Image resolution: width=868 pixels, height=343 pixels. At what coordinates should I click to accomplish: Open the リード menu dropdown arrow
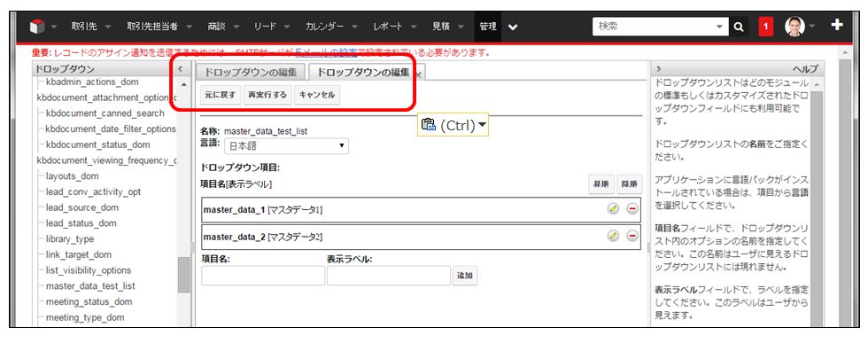(x=287, y=27)
